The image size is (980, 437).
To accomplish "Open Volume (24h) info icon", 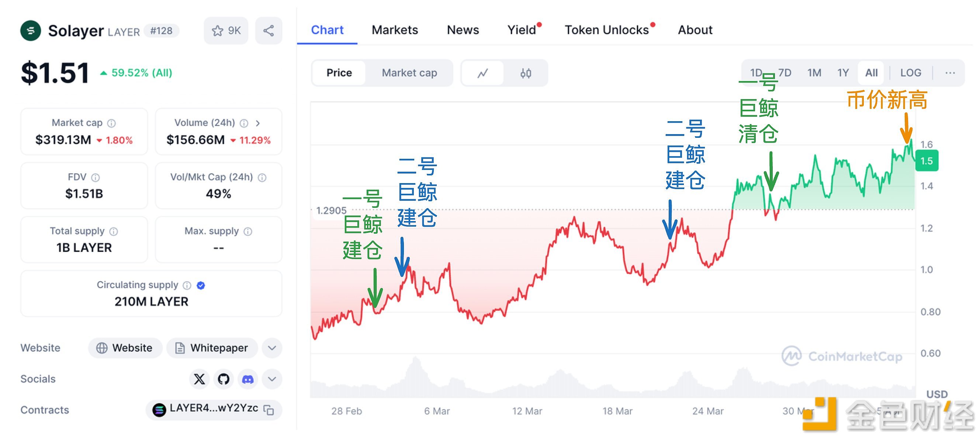I will tap(244, 123).
